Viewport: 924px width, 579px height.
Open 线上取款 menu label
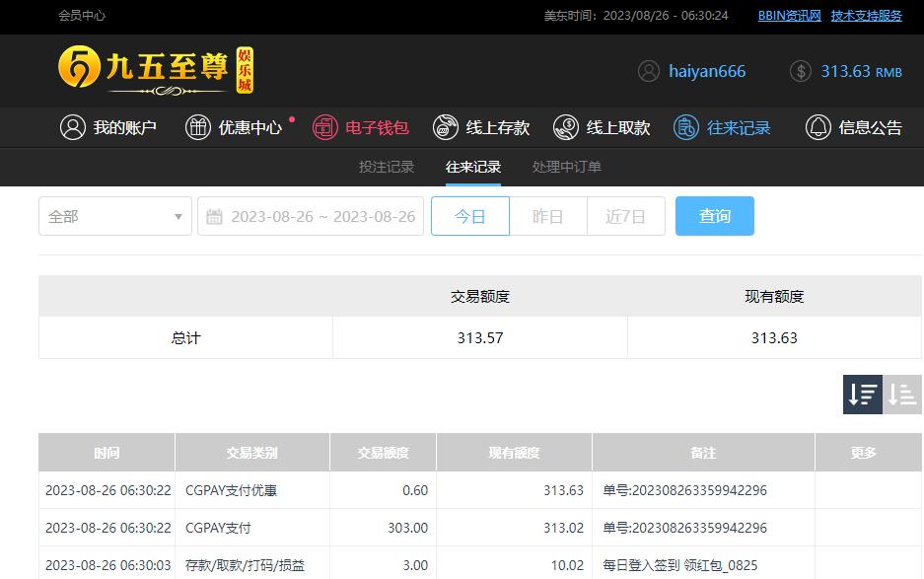pyautogui.click(x=618, y=127)
